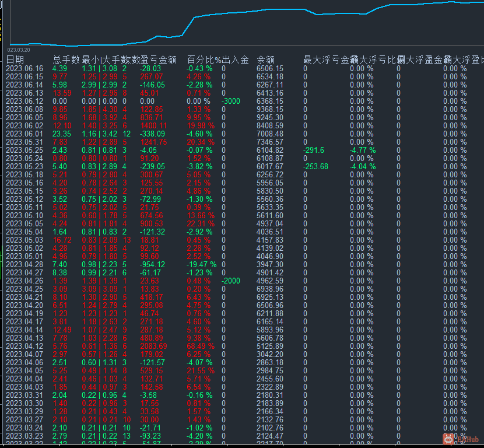Viewport: 484px width, 448px height.
Task: Click the total lots value 16.72
Action: tap(62, 240)
